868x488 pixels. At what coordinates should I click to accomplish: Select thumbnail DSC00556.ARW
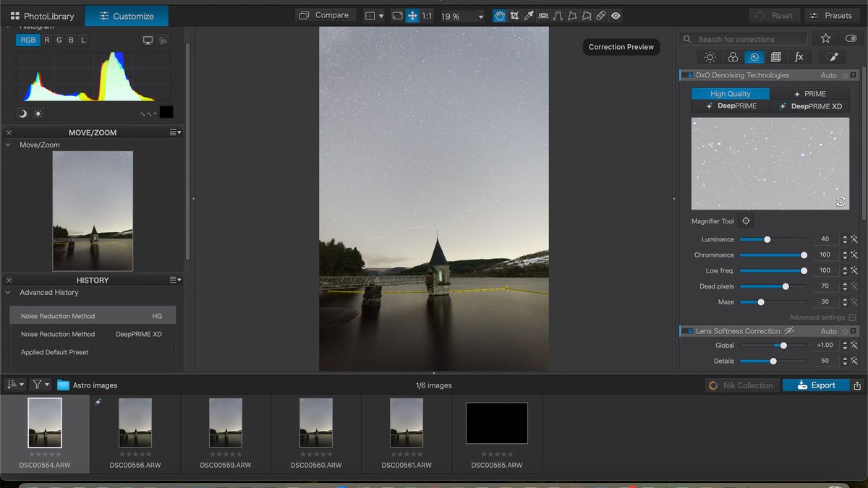coord(135,434)
